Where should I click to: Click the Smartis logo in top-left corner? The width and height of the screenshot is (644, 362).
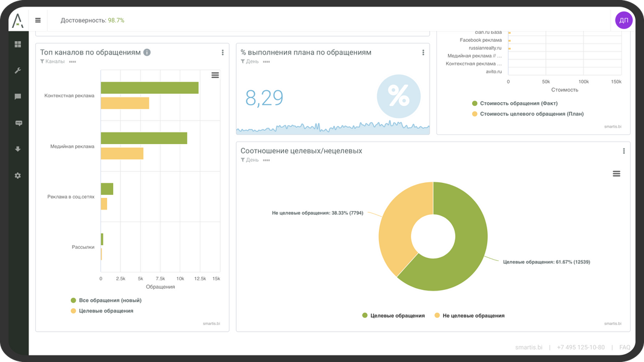(18, 21)
